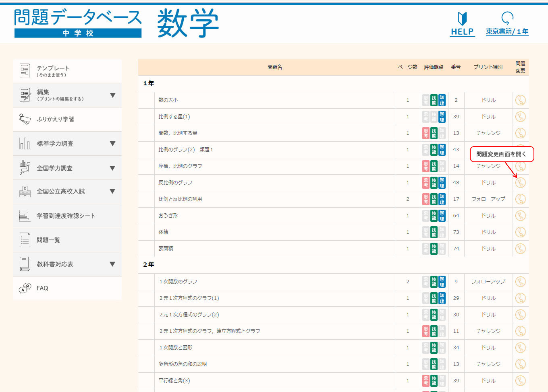Click the 問題一覧 page icon
548x392 pixels.
click(25, 240)
